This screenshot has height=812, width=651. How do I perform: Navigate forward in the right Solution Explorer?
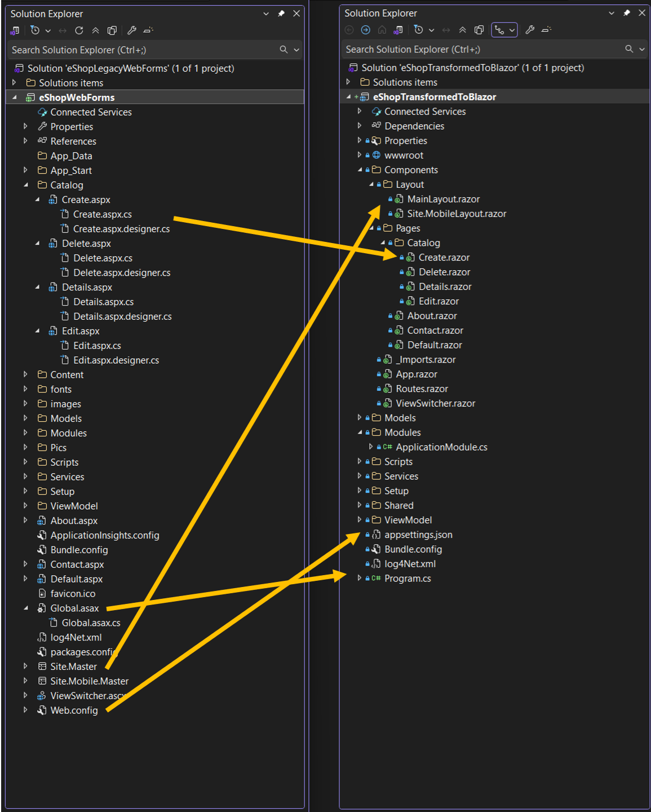pyautogui.click(x=366, y=29)
